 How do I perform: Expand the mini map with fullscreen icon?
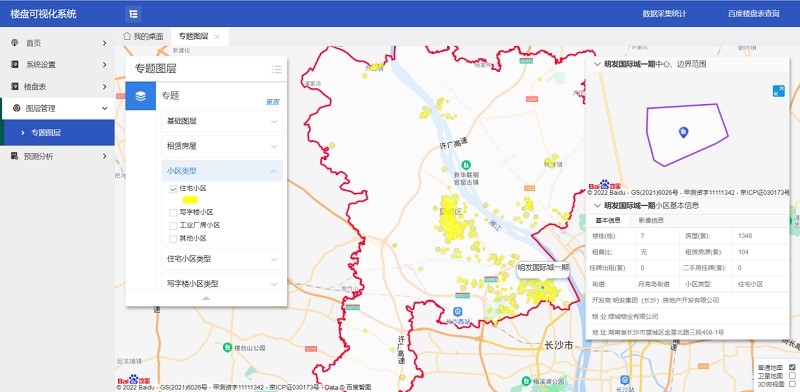pyautogui.click(x=779, y=91)
